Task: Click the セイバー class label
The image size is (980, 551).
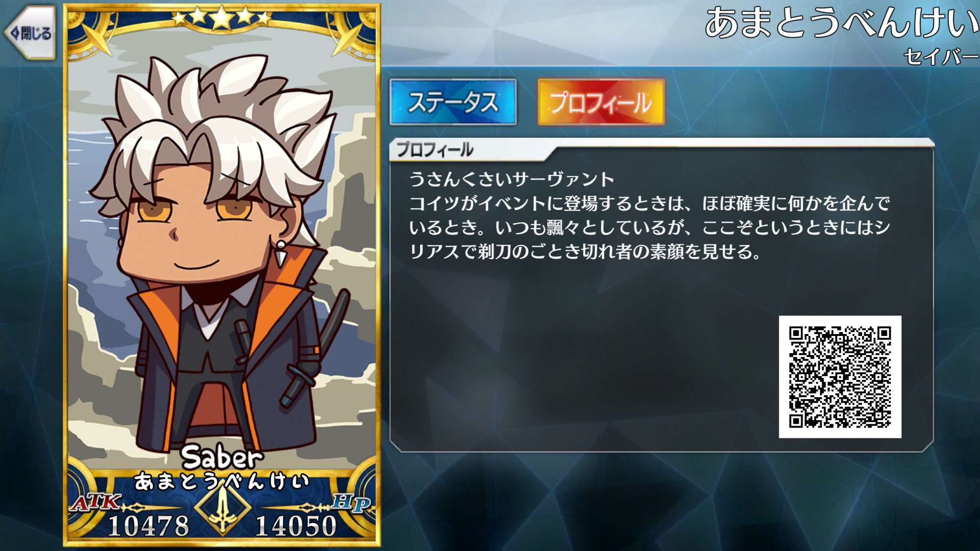Action: point(941,57)
